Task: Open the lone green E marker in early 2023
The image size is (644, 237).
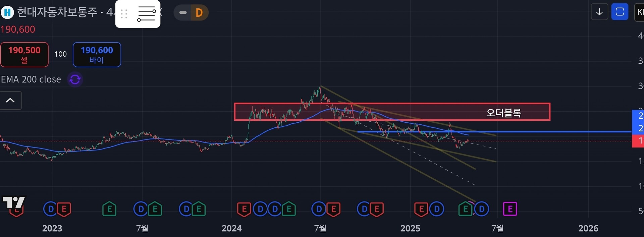Action: click(109, 209)
